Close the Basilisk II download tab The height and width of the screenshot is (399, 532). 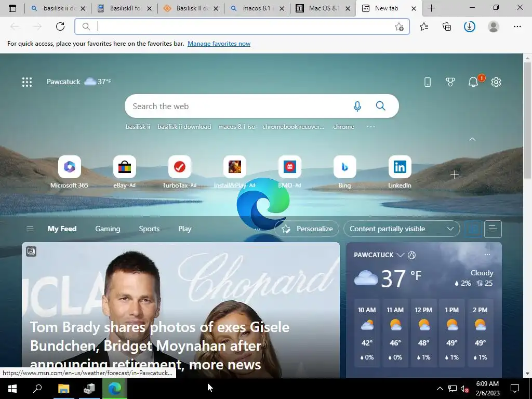(x=216, y=9)
